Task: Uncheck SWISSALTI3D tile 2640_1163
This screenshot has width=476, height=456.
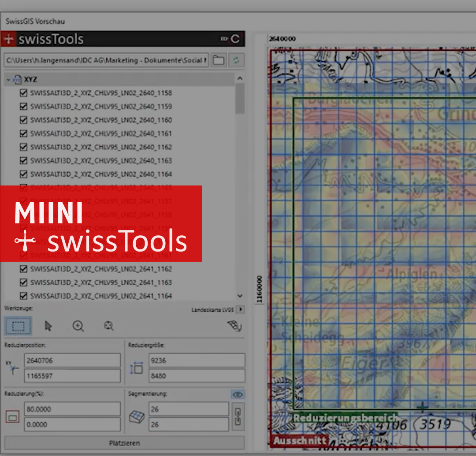Action: tap(23, 160)
